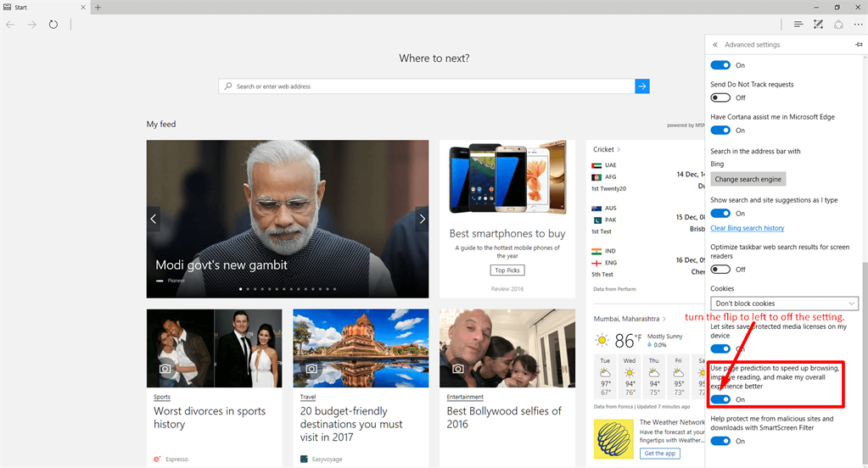Open 20 budget-friendly destinations article
Screen dimensions: 868x468
(x=351, y=424)
